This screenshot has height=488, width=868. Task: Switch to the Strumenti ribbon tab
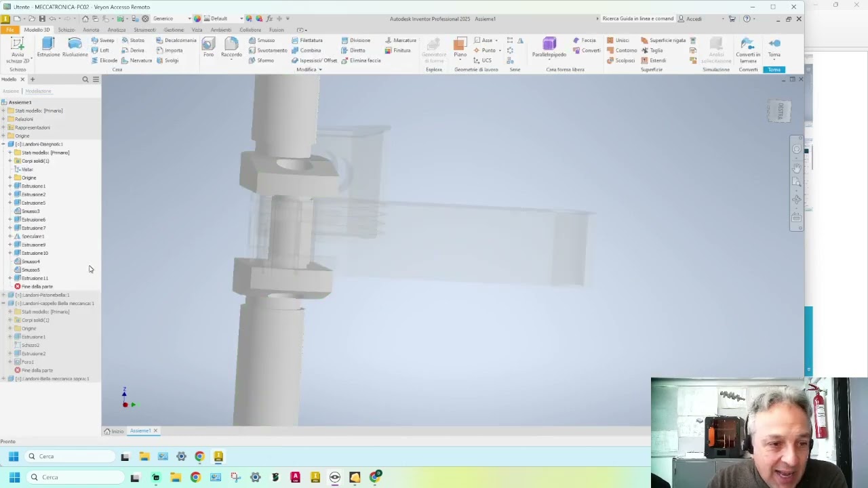pos(144,30)
